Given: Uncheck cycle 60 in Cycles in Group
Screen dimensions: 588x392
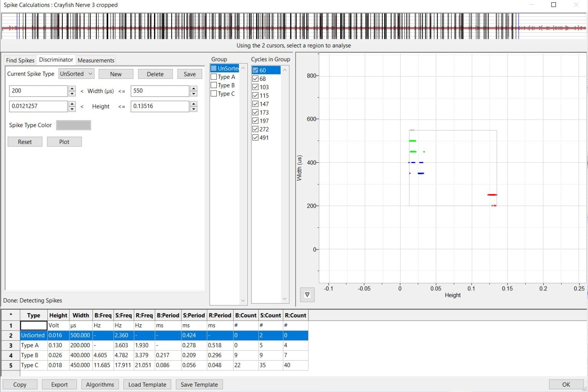Looking at the screenshot, I should click(x=256, y=70).
